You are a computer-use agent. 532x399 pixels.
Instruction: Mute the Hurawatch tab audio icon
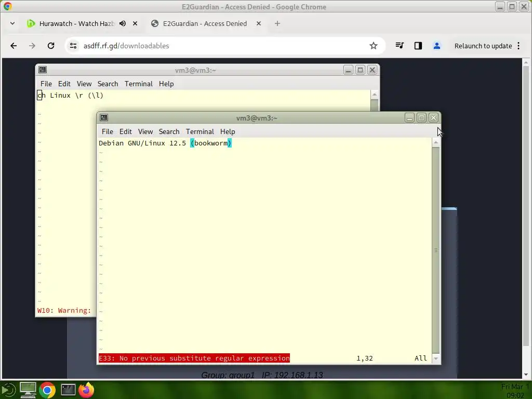(123, 23)
